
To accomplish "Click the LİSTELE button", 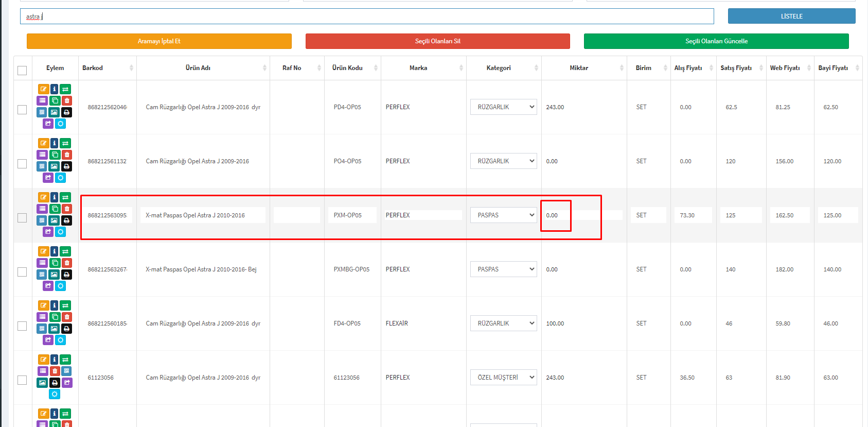I will click(791, 16).
